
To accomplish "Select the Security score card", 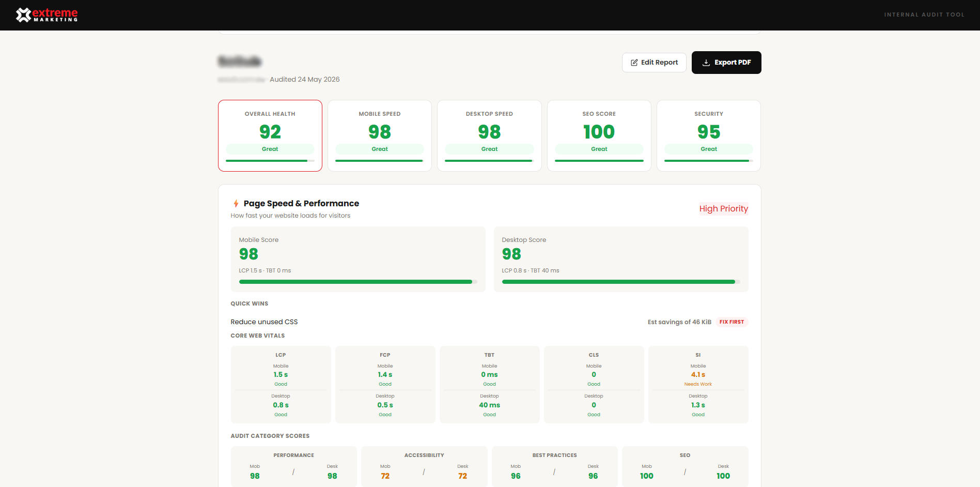I will (x=709, y=135).
